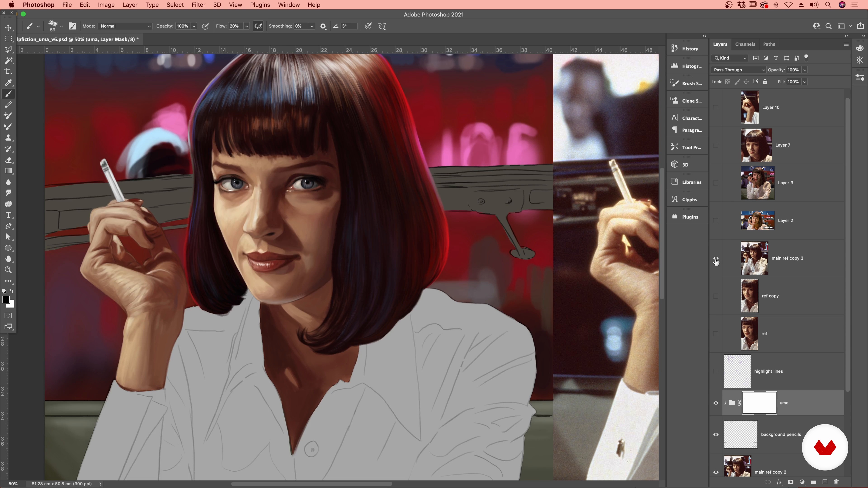
Task: Open the layer Kind filter dropdown
Action: (730, 58)
